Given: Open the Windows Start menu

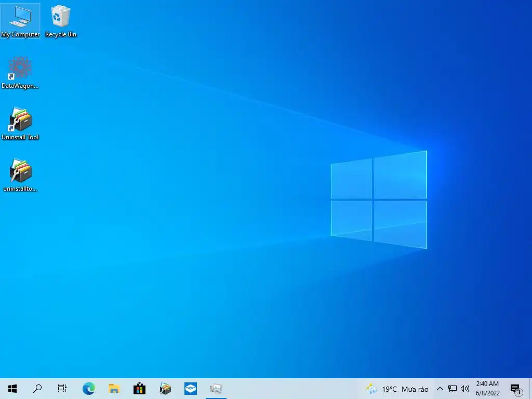Looking at the screenshot, I should 12,389.
